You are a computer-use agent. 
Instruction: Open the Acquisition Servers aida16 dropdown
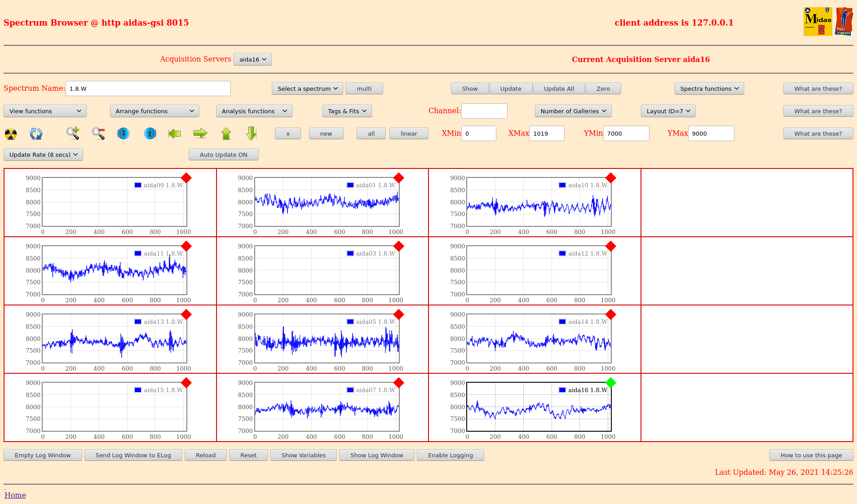click(x=252, y=59)
